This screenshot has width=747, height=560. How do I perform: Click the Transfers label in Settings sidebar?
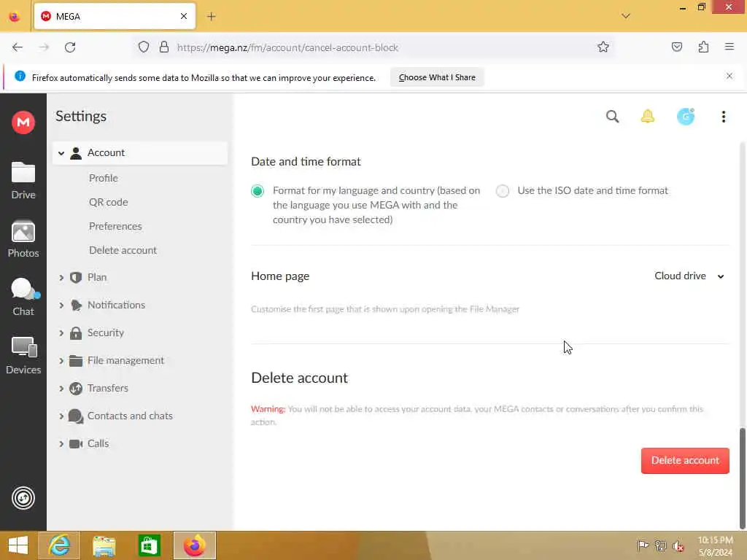108,388
